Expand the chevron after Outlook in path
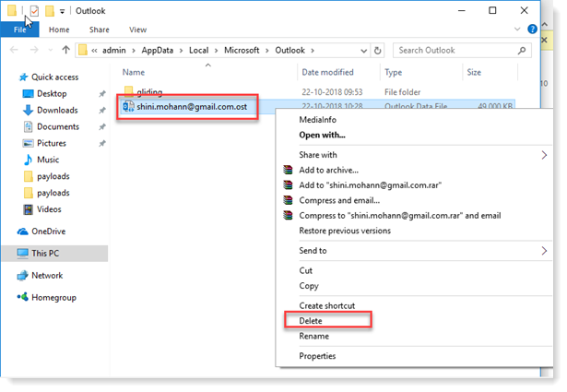Image resolution: width=567 pixels, height=392 pixels. pos(313,51)
